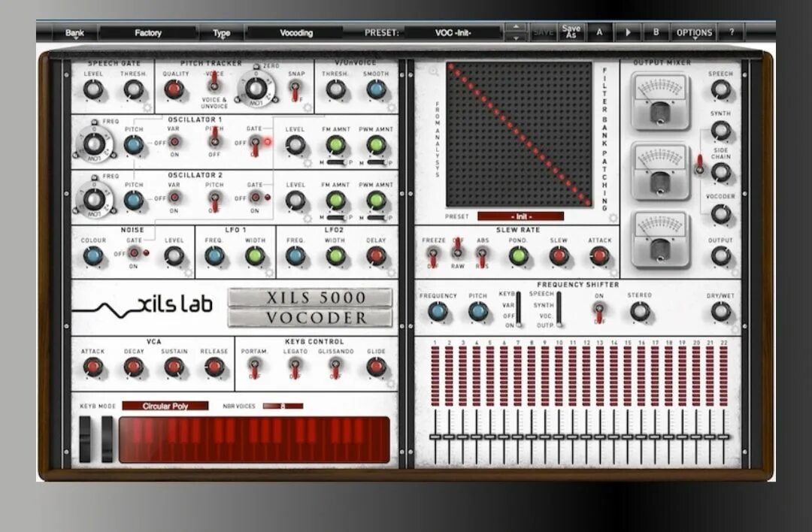Toggle the Oscillator 2 PITCH switch
The image size is (812, 532).
214,201
